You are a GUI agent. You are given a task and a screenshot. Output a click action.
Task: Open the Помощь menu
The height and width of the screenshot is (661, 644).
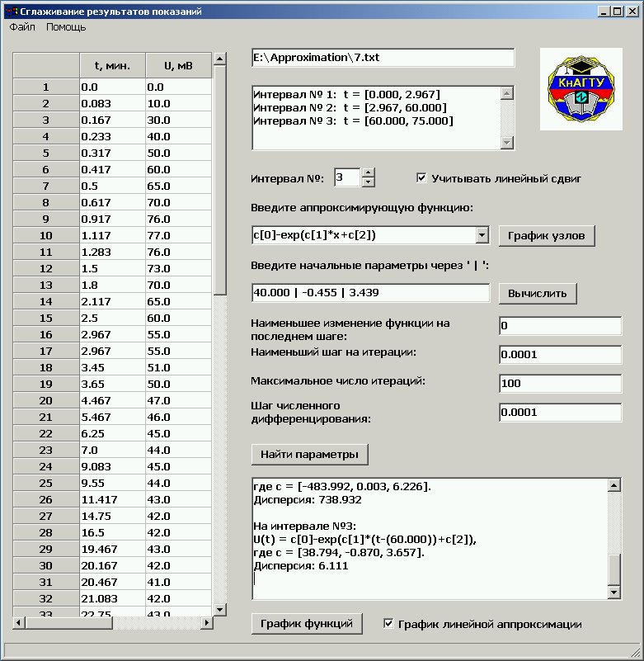66,27
